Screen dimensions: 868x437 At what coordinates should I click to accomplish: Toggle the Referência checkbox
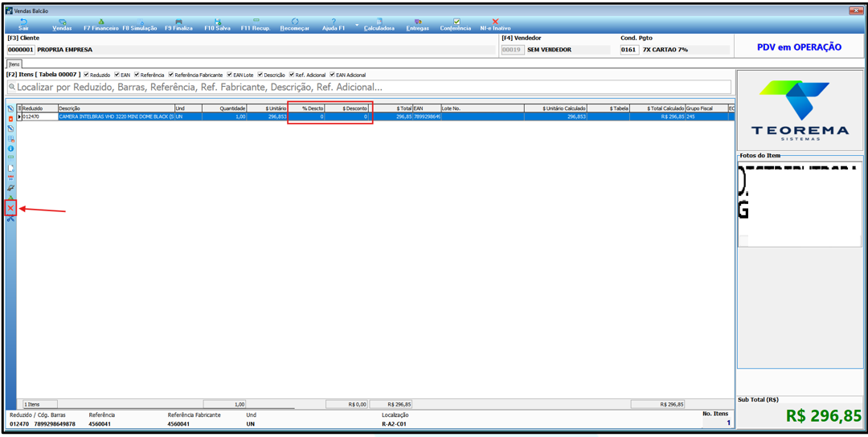point(137,75)
